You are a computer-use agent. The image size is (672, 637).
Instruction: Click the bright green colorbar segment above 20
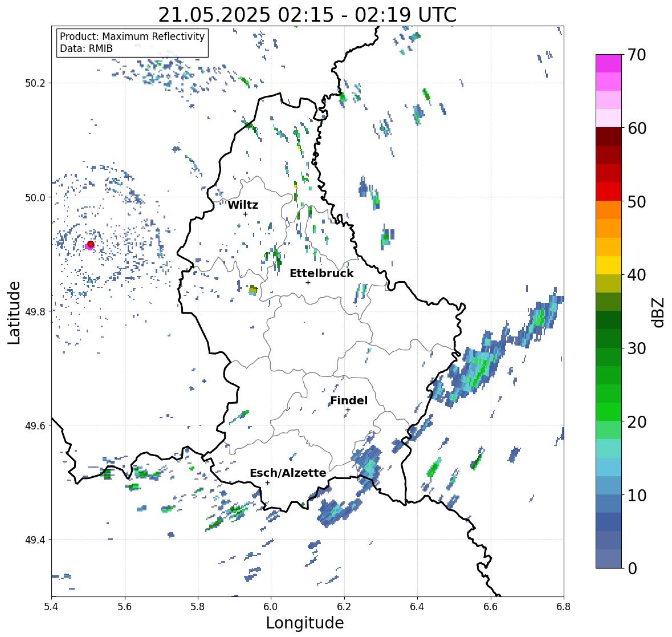coord(609,412)
